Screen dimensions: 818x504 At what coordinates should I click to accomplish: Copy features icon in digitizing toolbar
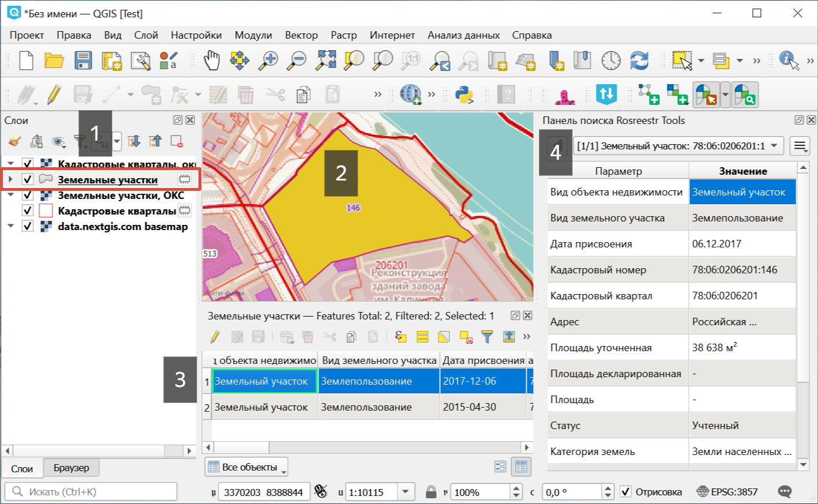point(303,94)
